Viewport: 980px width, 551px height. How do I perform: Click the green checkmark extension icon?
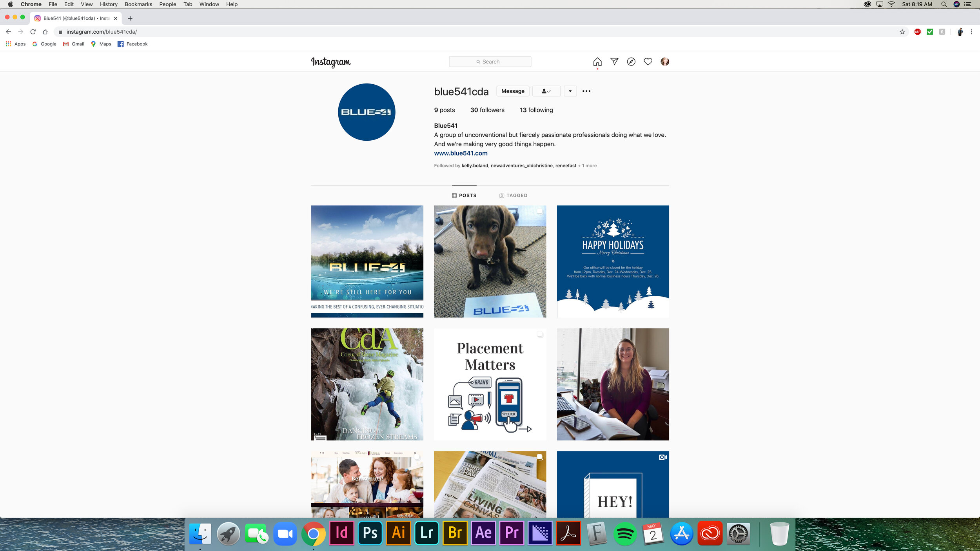(x=929, y=32)
